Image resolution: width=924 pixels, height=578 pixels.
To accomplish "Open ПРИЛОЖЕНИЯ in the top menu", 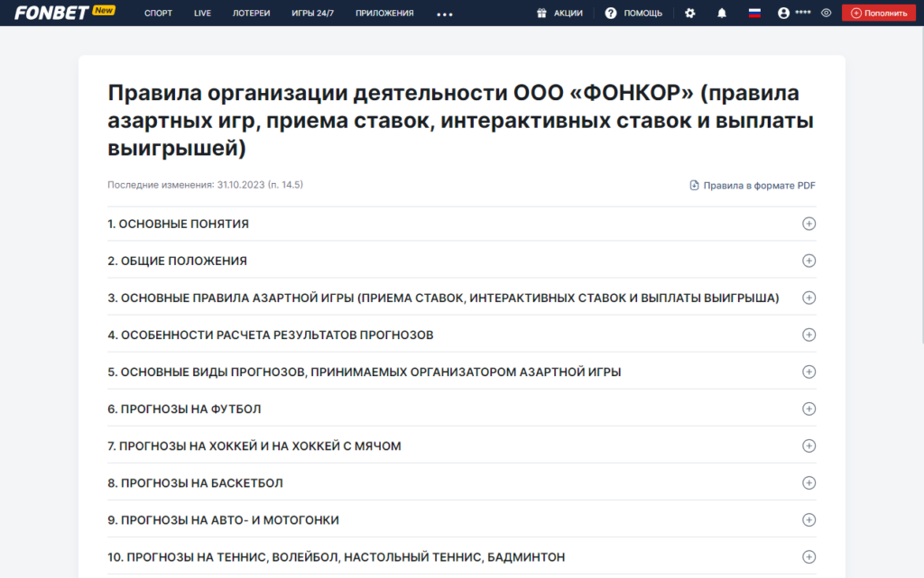I will (384, 13).
